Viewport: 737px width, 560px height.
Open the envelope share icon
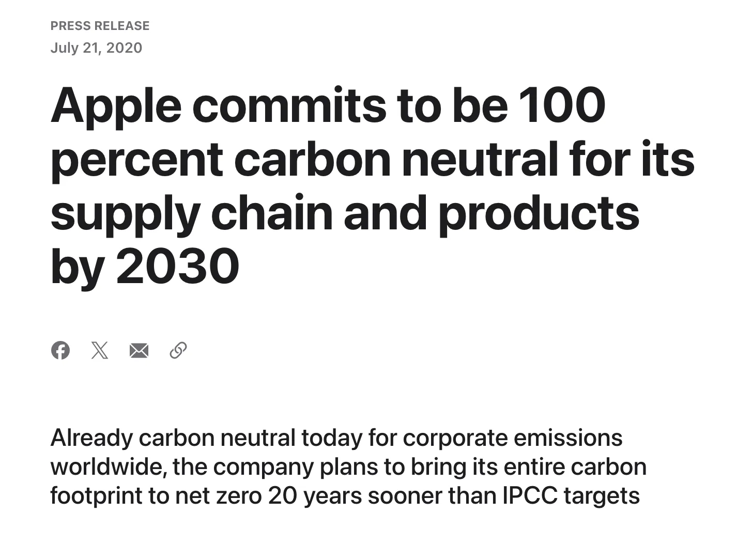[139, 350]
